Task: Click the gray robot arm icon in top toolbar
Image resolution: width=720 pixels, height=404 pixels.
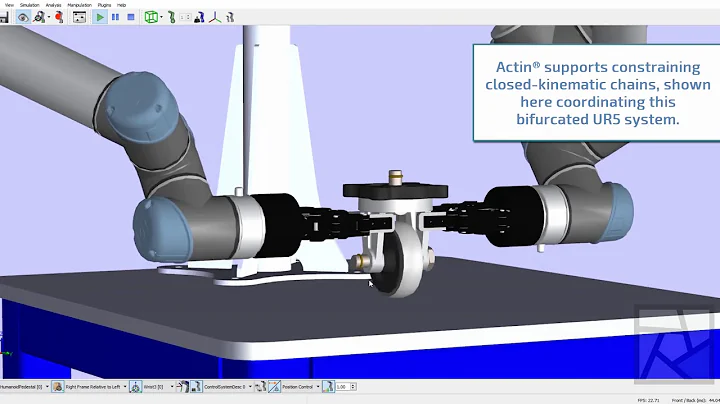Action: tap(230, 17)
